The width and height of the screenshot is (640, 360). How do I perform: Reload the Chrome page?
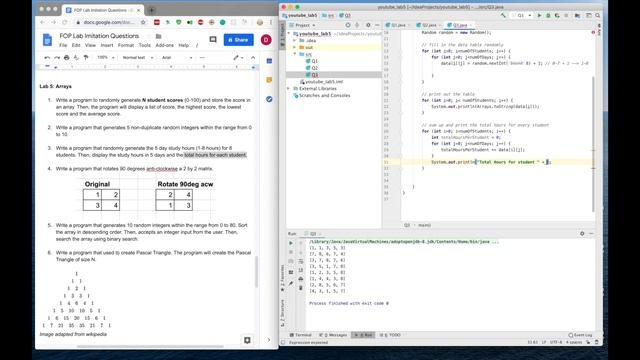(64, 22)
